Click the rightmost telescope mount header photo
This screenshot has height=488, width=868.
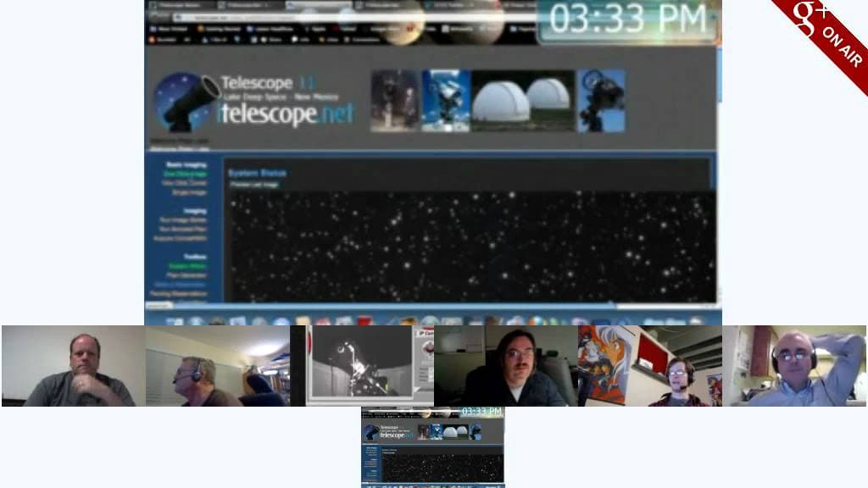point(602,101)
